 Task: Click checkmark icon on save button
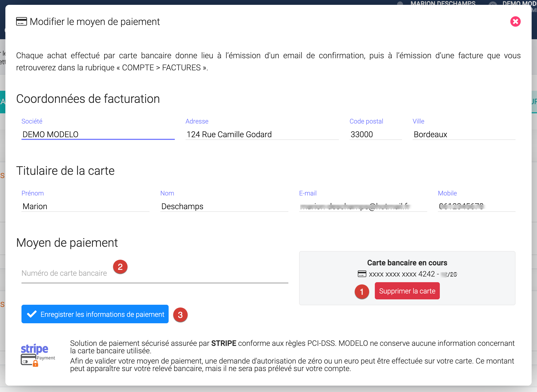click(x=32, y=314)
